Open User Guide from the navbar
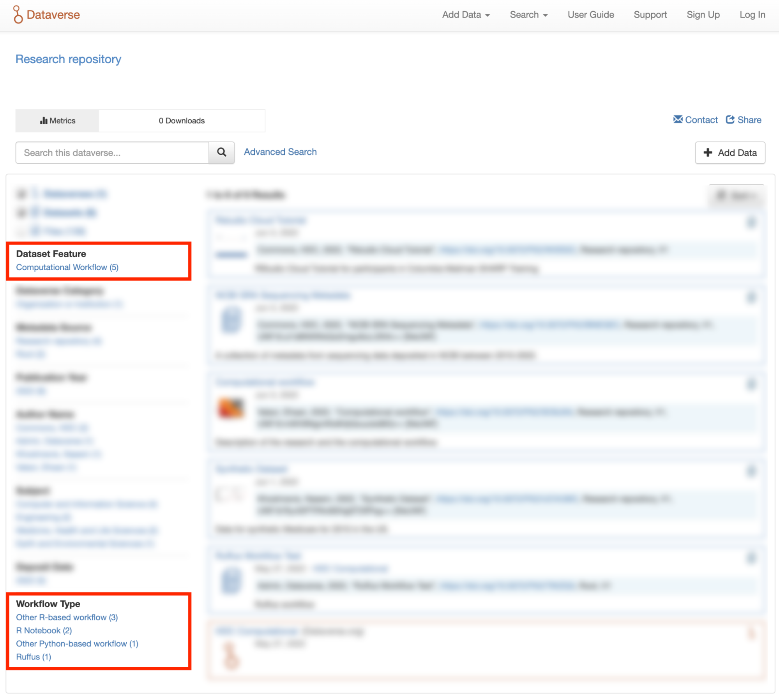 [x=590, y=15]
